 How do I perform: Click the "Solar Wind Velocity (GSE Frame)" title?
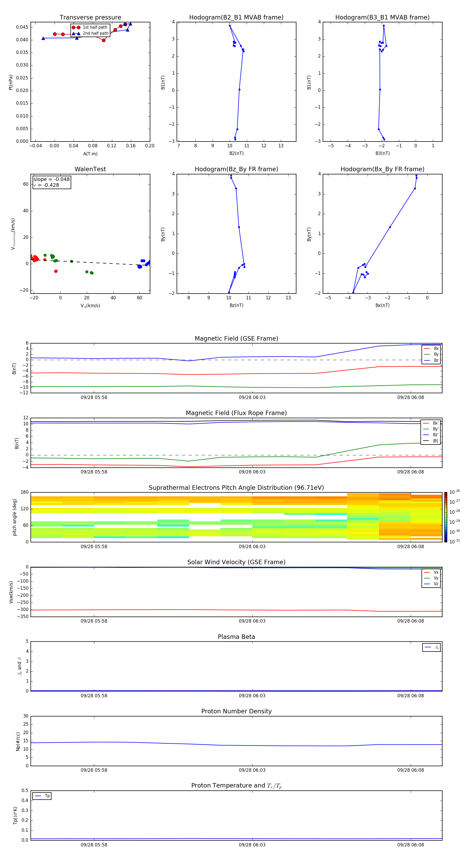pyautogui.click(x=236, y=562)
